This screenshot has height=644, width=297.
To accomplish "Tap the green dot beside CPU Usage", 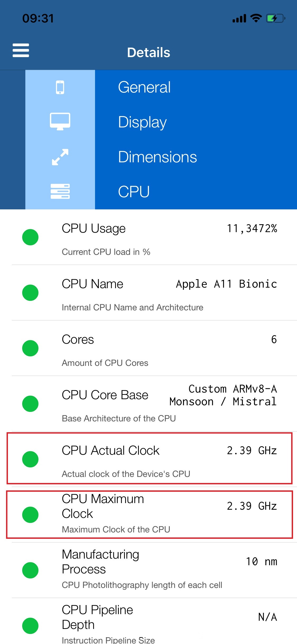I will pos(30,237).
